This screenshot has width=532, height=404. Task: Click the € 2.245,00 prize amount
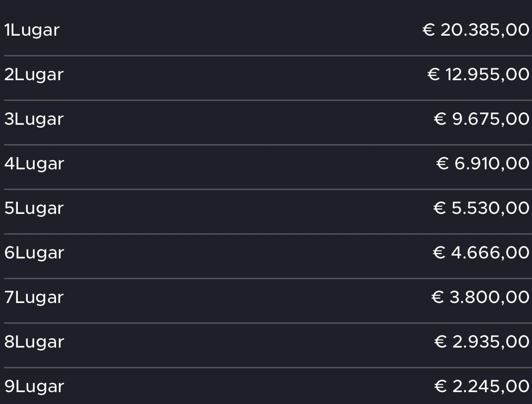click(481, 386)
